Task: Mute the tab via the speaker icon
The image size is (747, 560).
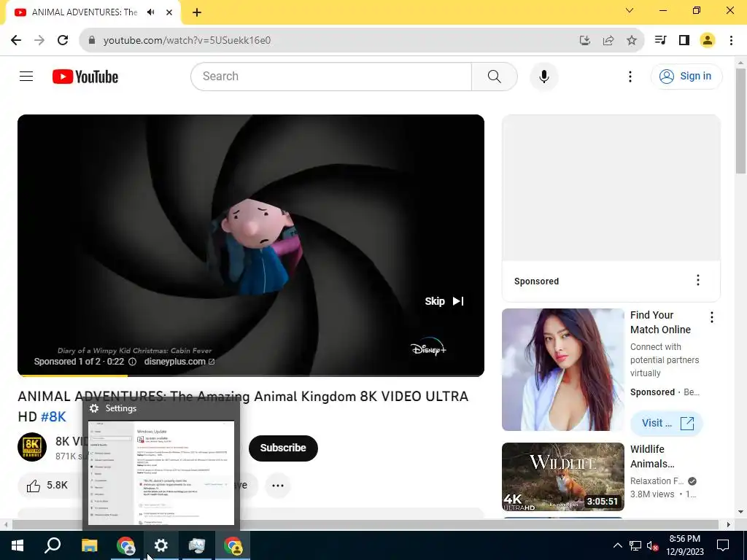Action: point(151,12)
